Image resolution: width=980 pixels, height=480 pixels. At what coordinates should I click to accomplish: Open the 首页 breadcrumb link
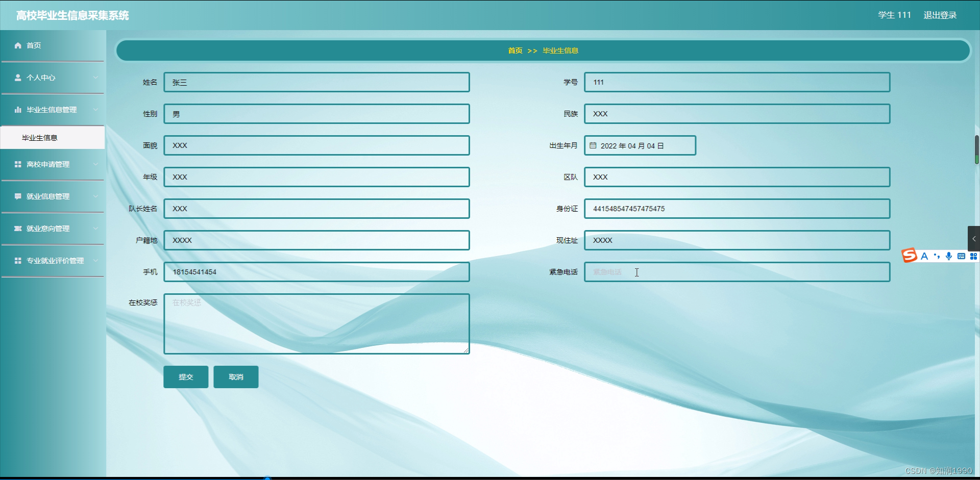514,50
